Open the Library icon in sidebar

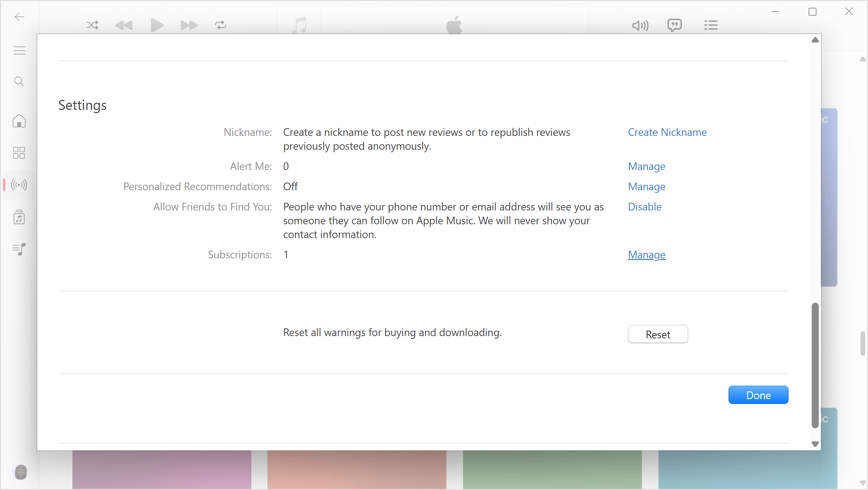pos(19,217)
